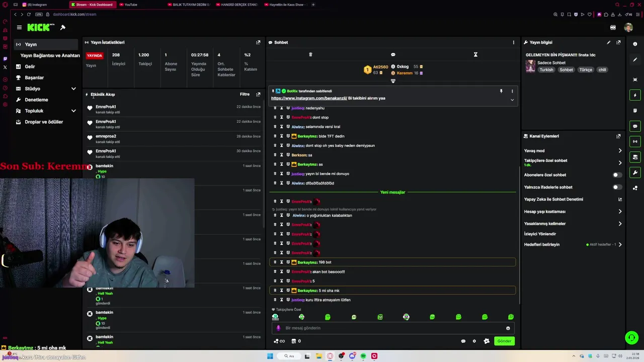
Task: Click the chill stream tag
Action: (602, 70)
